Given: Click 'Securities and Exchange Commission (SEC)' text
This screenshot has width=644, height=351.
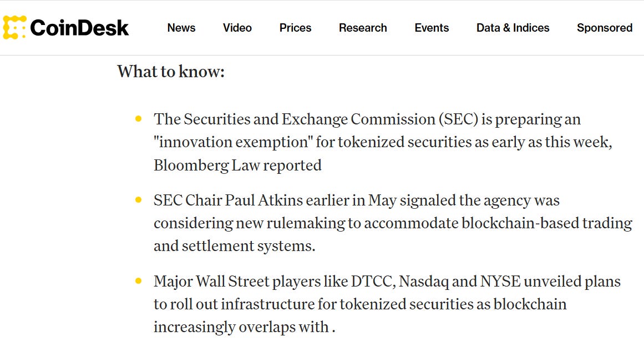Looking at the screenshot, I should pos(331,119).
